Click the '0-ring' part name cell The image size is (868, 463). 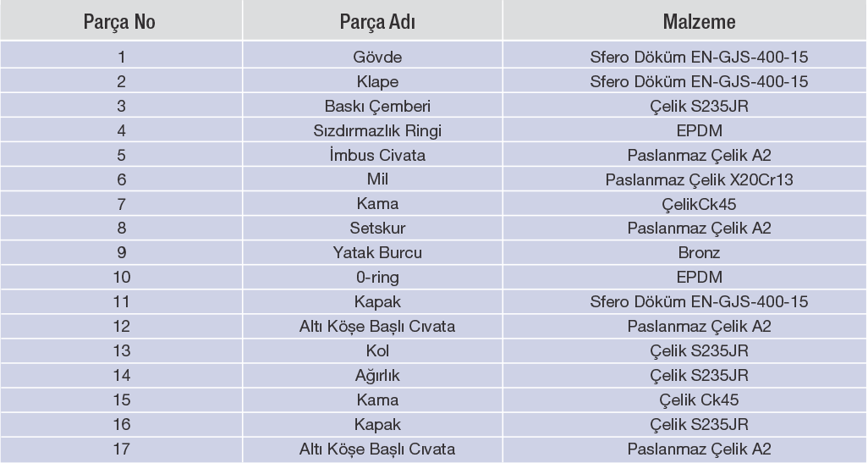(x=376, y=278)
